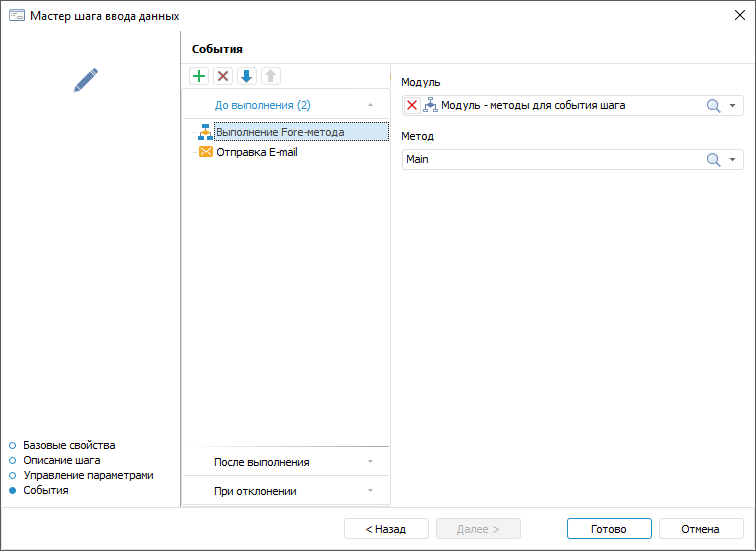Image resolution: width=756 pixels, height=551 pixels.
Task: Click the large pencil edit icon
Action: pyautogui.click(x=87, y=80)
